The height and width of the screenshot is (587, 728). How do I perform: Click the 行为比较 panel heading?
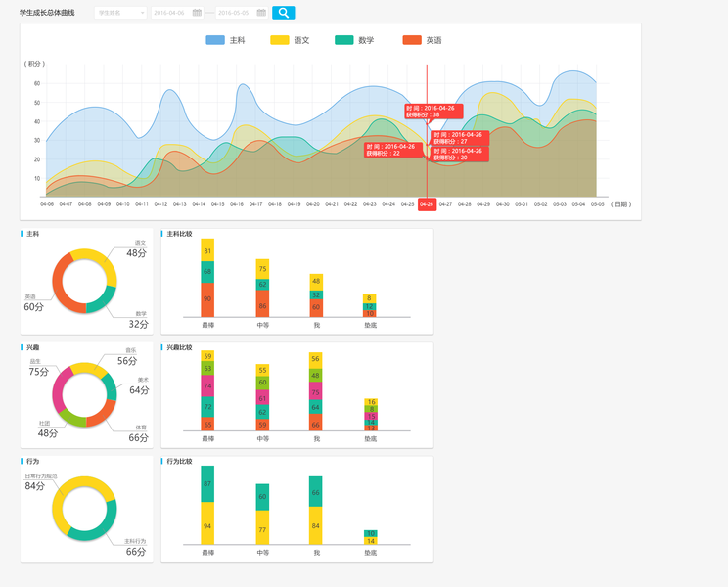[x=179, y=461]
